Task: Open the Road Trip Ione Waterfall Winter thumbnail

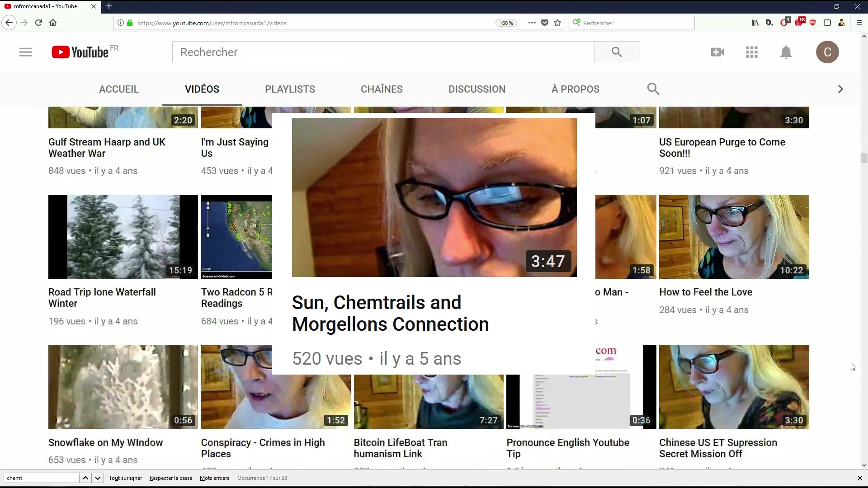Action: (123, 237)
